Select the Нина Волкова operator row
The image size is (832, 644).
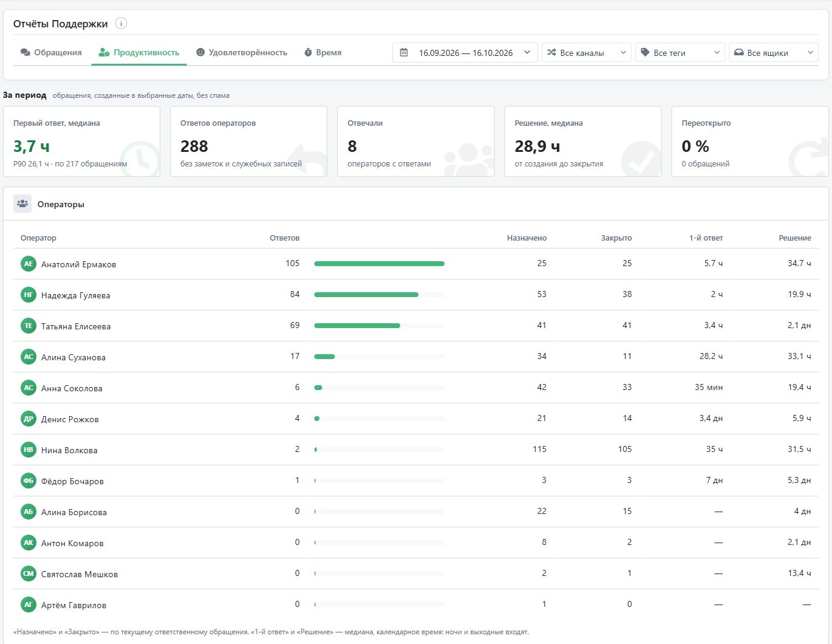click(416, 450)
